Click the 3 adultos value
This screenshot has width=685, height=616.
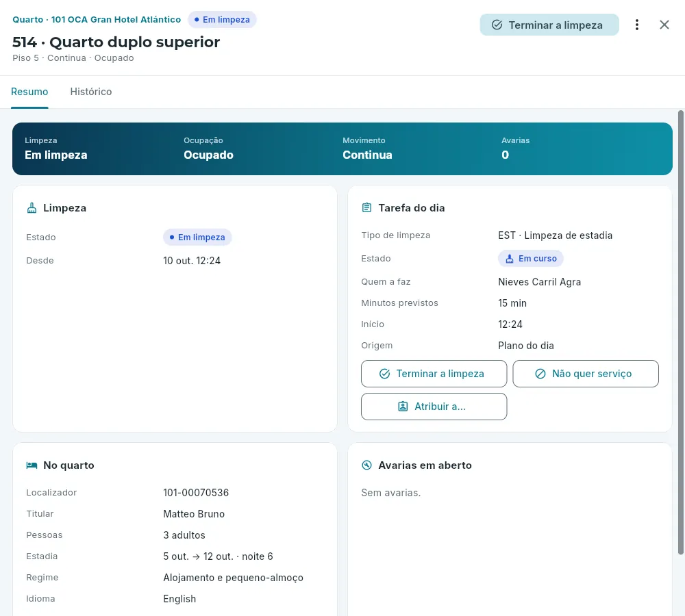pos(184,535)
